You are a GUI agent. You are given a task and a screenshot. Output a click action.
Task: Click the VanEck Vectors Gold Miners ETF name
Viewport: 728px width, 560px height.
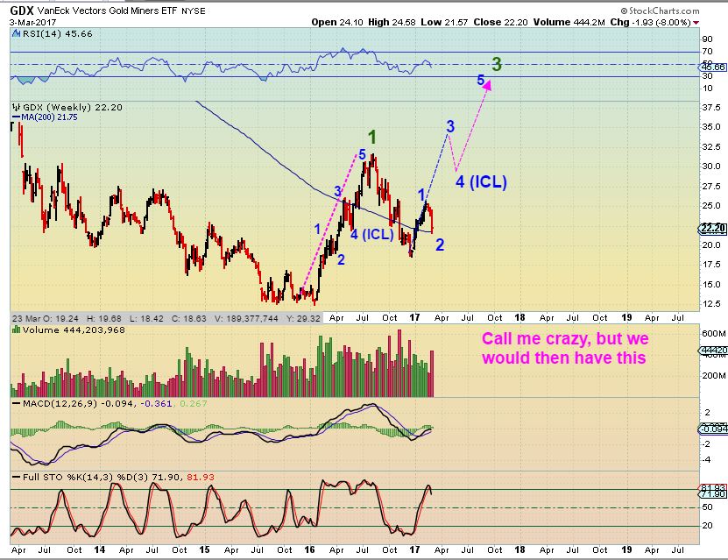click(107, 11)
